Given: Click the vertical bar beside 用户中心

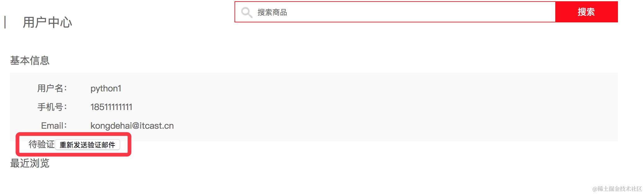Looking at the screenshot, I should [x=5, y=22].
